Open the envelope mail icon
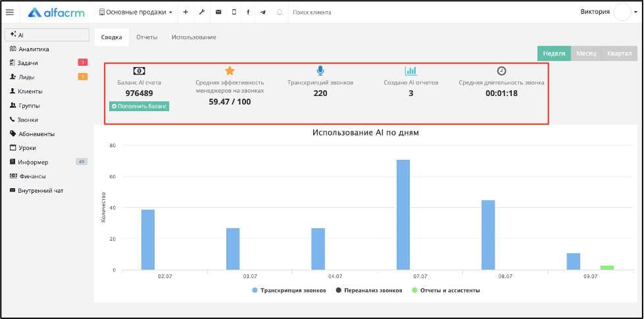The width and height of the screenshot is (644, 319). tap(218, 12)
